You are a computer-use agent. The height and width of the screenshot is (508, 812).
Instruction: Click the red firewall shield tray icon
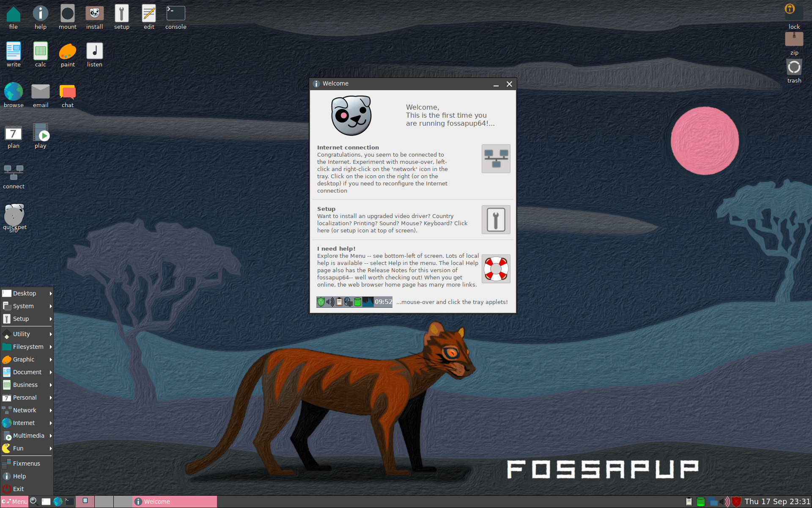click(x=736, y=502)
